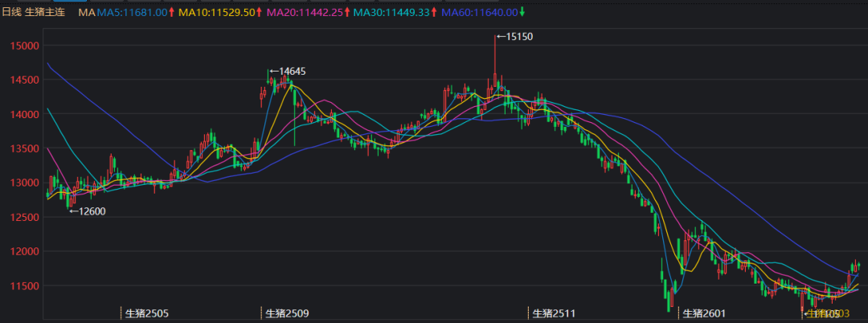
Task: Jump to the 生猪2505 contract marker
Action: click(x=147, y=313)
